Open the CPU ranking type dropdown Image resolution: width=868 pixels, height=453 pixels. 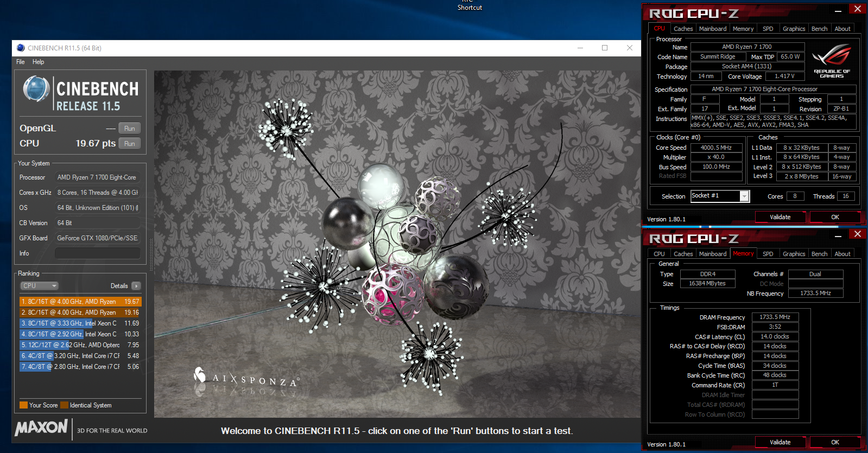tap(39, 286)
